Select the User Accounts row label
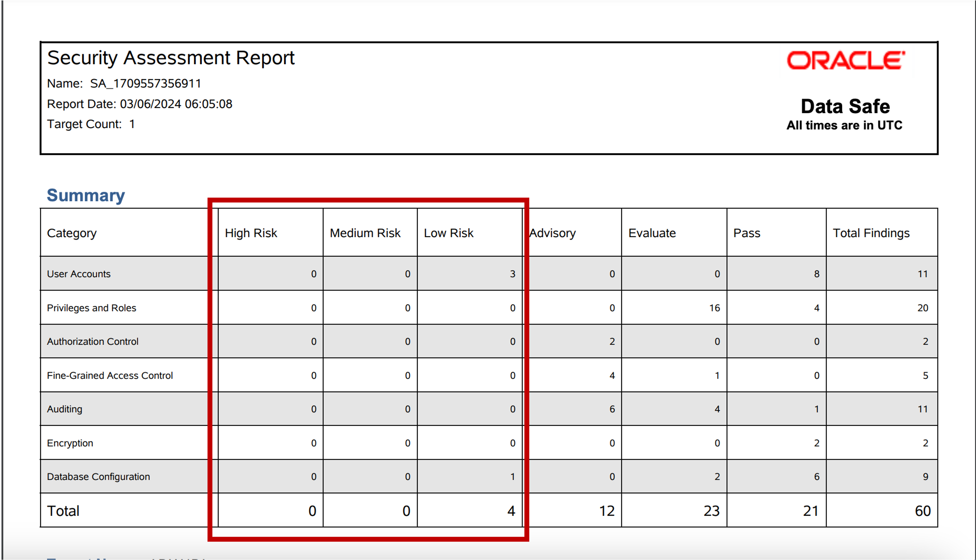This screenshot has height=560, width=976. tap(79, 274)
